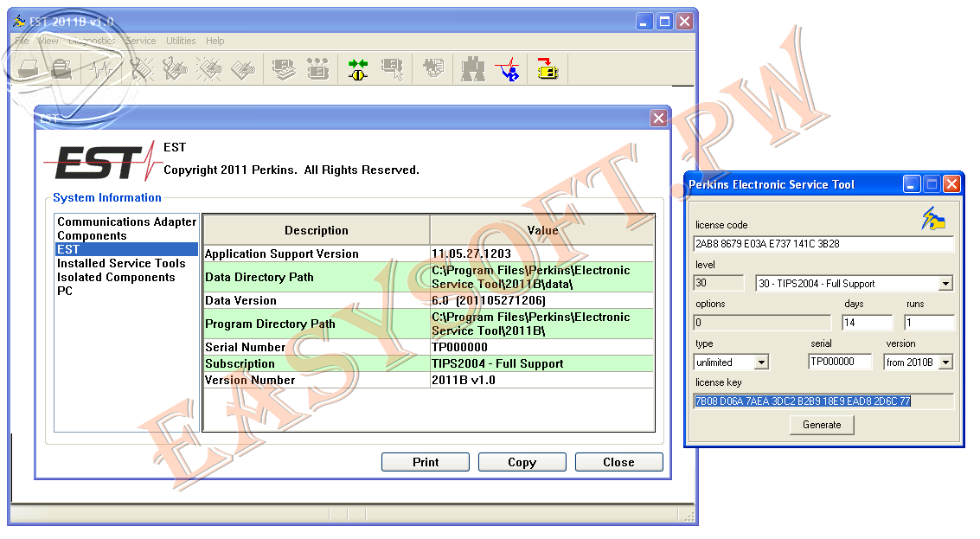Click the Print toolbar icon
Image resolution: width=980 pixels, height=539 pixels.
[x=29, y=69]
